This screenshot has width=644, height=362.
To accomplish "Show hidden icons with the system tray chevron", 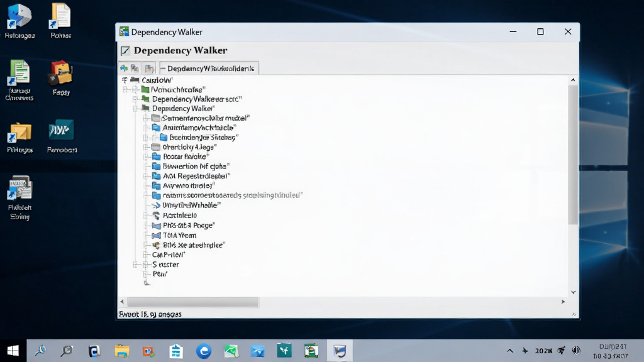I will [509, 351].
